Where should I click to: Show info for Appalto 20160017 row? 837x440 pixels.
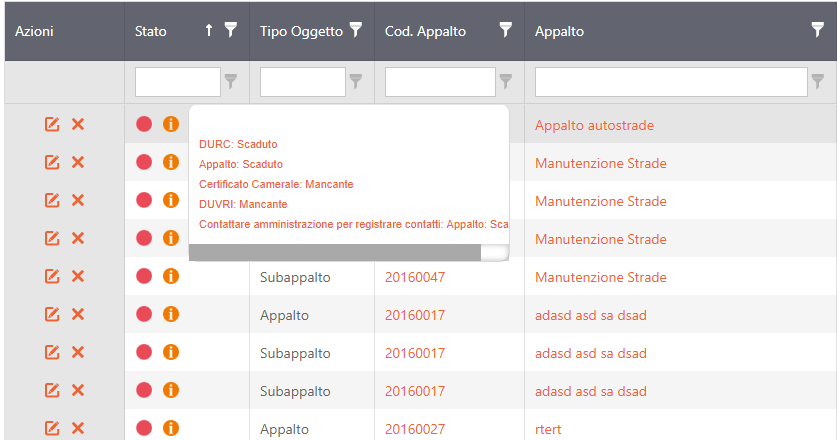click(x=171, y=314)
